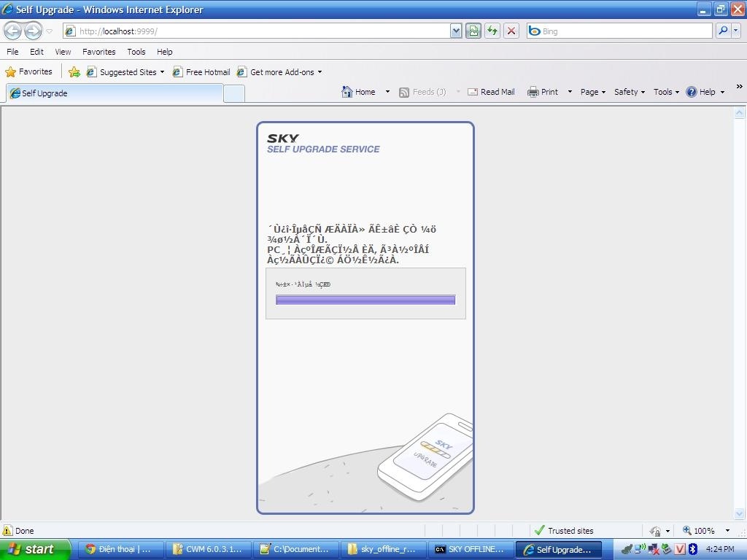
Task: Open the Page dropdown menu
Action: coord(592,92)
